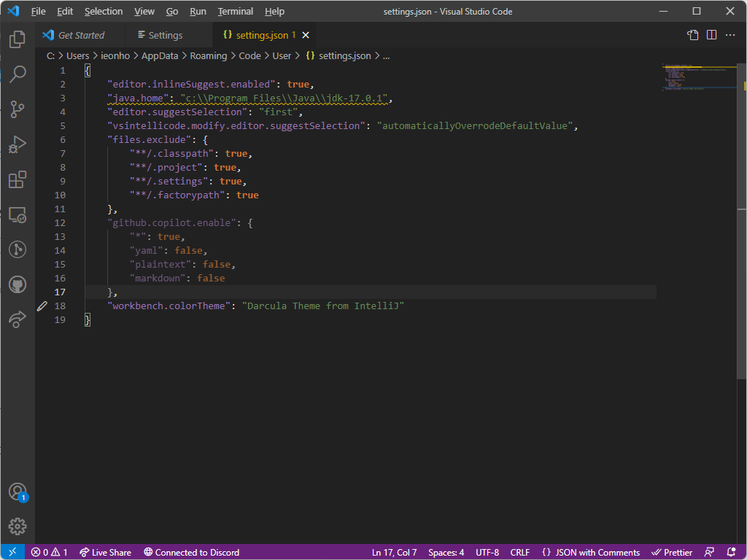The image size is (747, 560).
Task: Open the Terminal menu
Action: pos(236,12)
